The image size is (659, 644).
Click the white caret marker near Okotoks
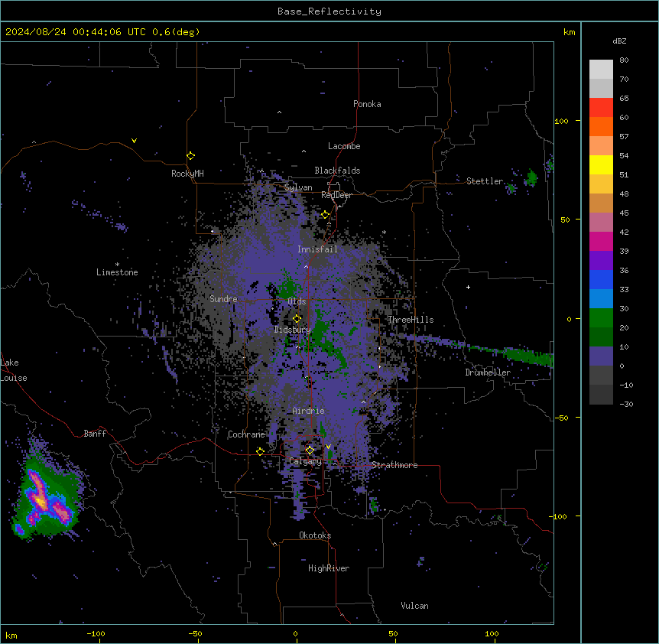pos(275,544)
